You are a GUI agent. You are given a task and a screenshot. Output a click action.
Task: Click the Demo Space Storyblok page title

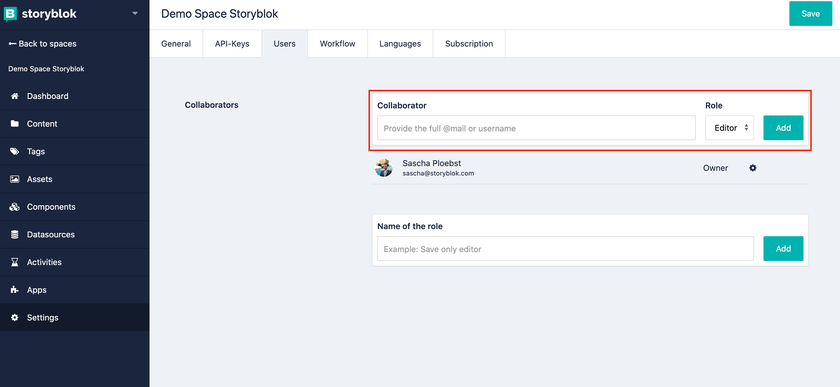(x=220, y=14)
